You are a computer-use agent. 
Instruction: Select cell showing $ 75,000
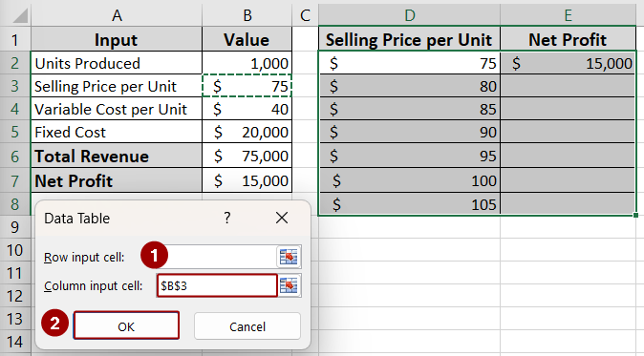click(247, 156)
